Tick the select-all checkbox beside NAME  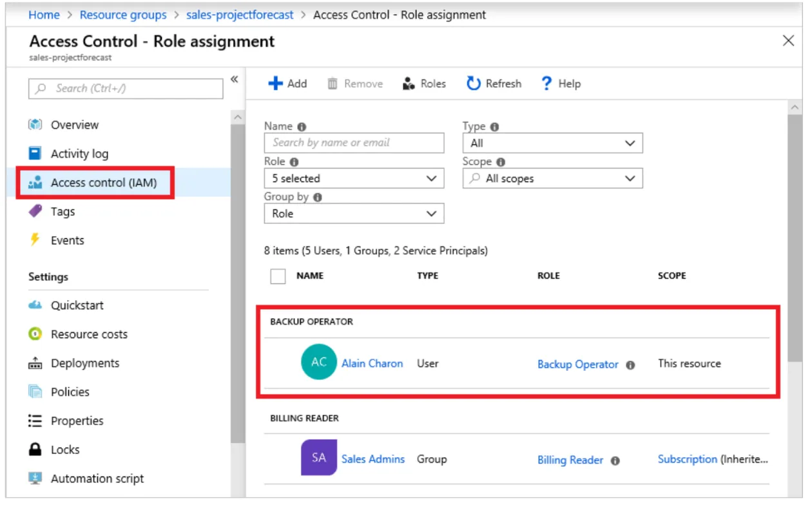pos(278,276)
